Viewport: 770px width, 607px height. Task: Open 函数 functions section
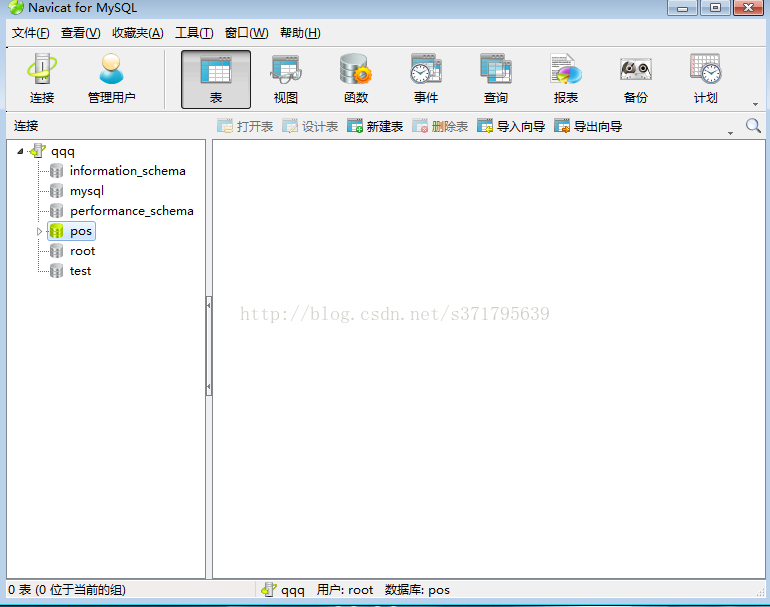tap(356, 79)
